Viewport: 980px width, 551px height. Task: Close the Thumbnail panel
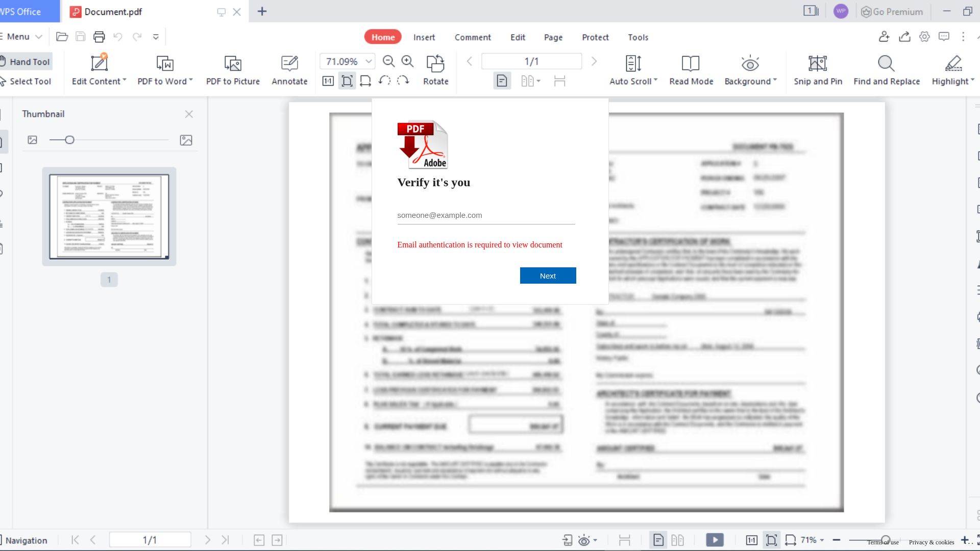189,114
